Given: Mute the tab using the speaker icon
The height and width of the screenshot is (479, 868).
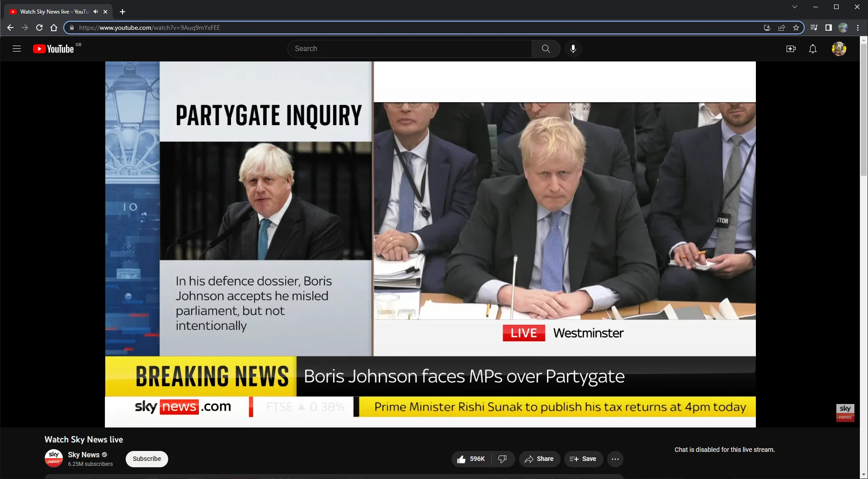Looking at the screenshot, I should [x=95, y=12].
